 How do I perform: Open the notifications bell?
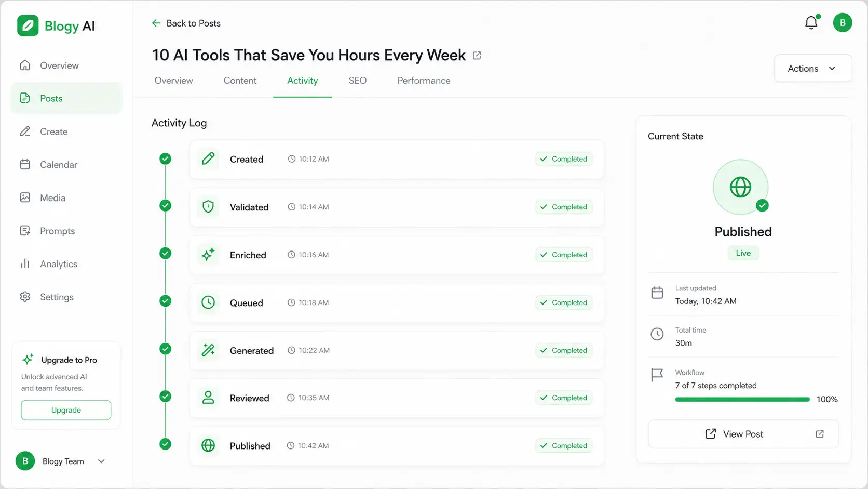811,22
